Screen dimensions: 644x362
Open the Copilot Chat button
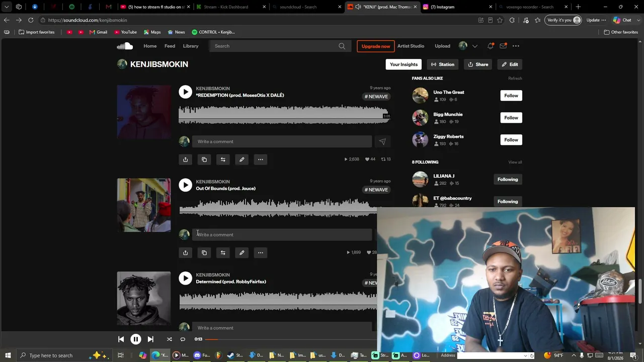pyautogui.click(x=622, y=20)
